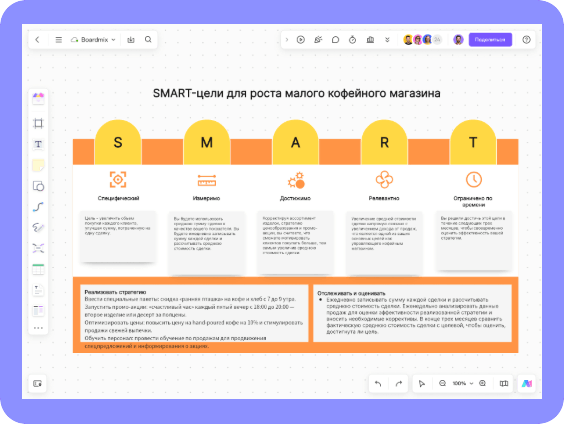Screen dimensions: 564x424
Task: Select the clover icon under R
Action: click(x=384, y=179)
